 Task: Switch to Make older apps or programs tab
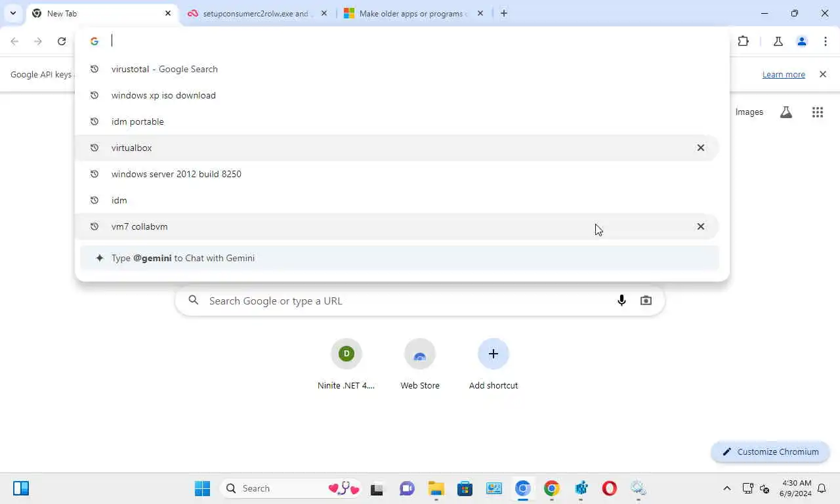[x=413, y=13]
